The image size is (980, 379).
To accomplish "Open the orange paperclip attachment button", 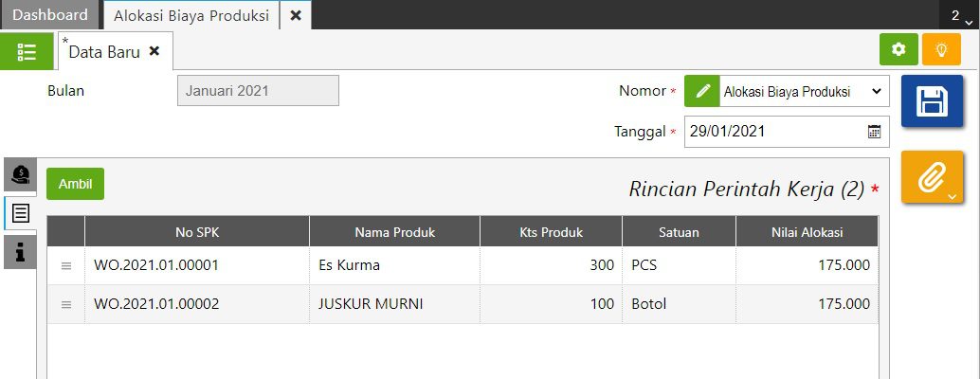I will tap(932, 176).
